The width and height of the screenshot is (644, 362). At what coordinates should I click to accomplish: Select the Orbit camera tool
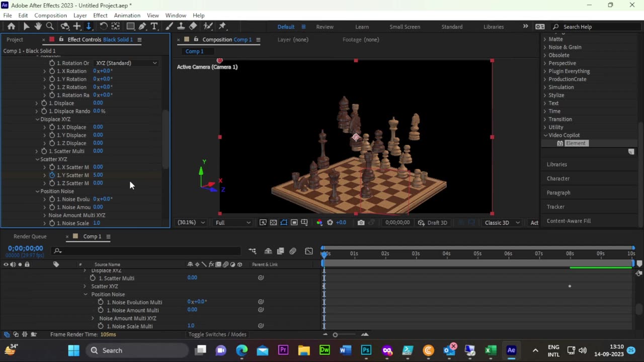[x=65, y=27]
